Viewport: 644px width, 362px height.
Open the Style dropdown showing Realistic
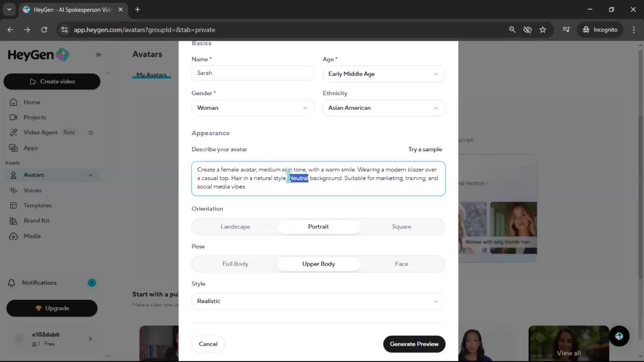point(318,301)
